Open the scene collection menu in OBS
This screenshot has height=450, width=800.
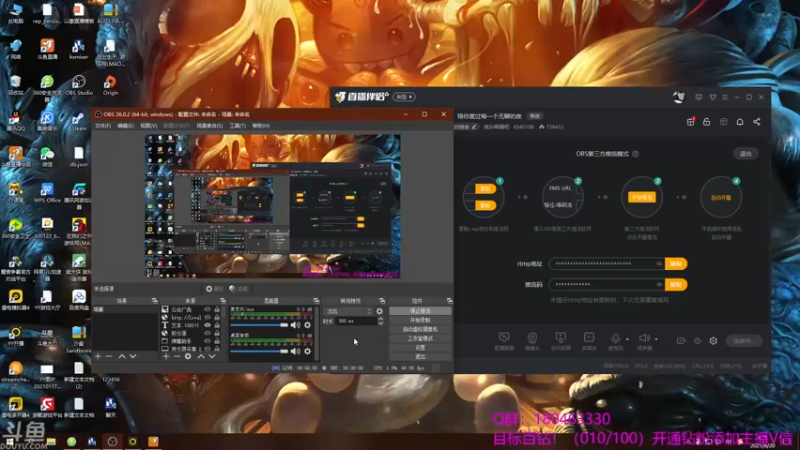click(210, 126)
